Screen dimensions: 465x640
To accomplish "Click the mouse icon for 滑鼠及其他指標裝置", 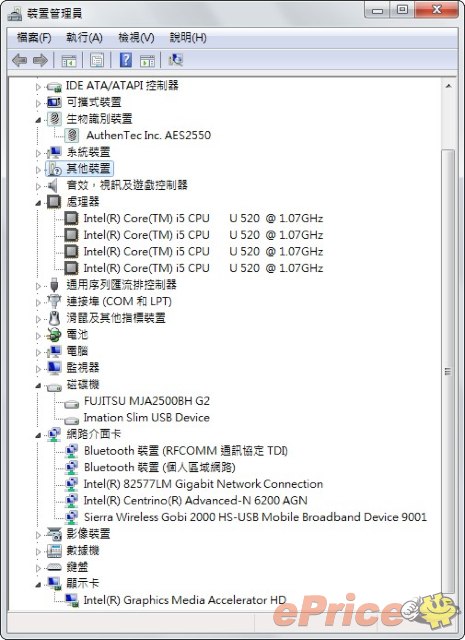I will coord(54,318).
